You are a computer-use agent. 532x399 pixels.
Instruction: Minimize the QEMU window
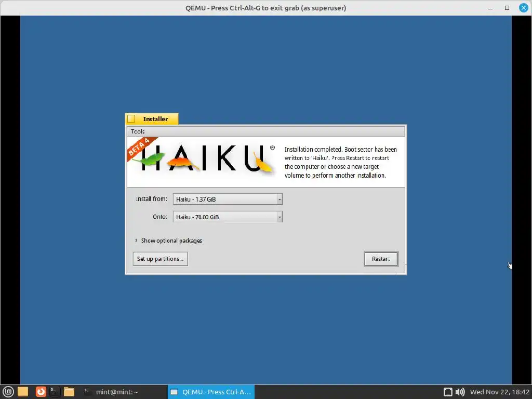coord(490,8)
